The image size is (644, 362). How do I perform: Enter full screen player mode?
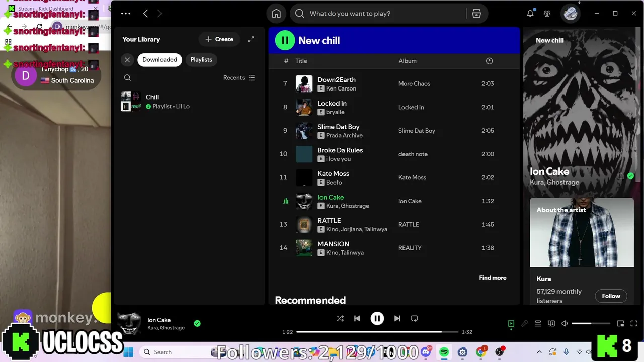point(634,324)
